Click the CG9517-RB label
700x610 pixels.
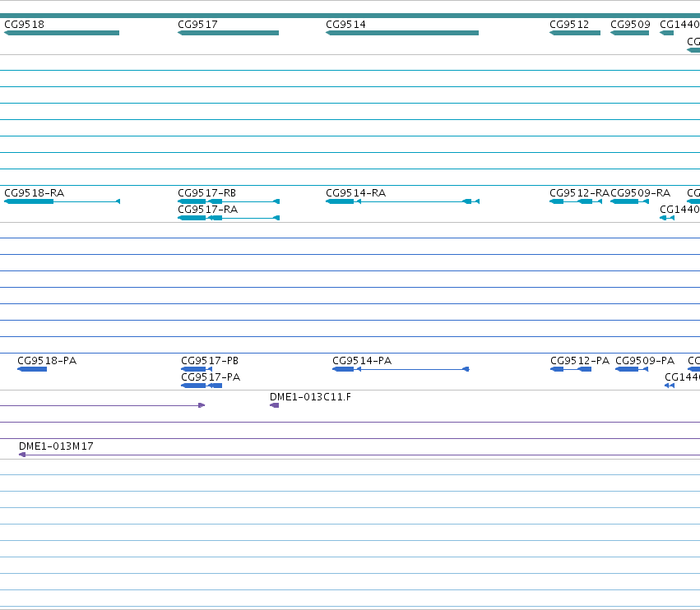tap(206, 192)
